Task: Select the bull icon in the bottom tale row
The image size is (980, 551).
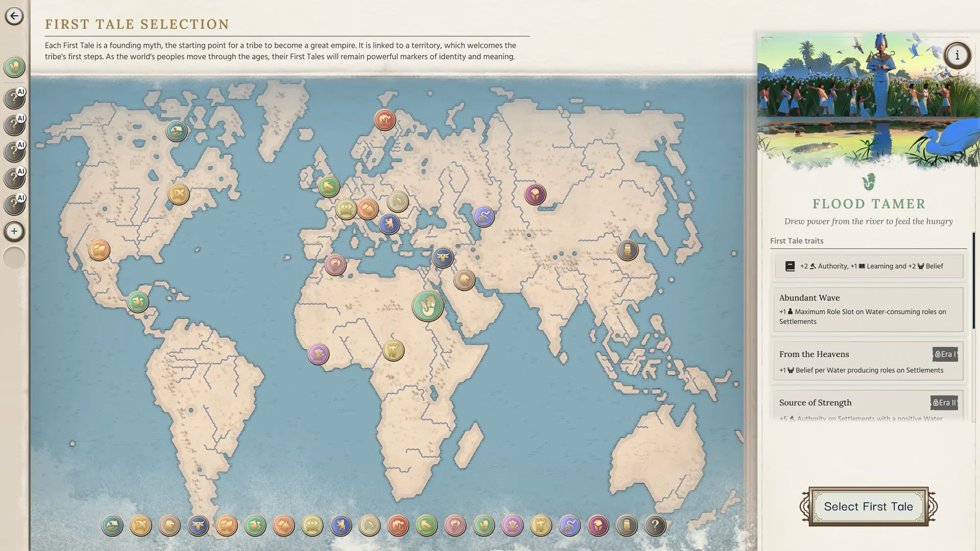Action: pyautogui.click(x=198, y=525)
